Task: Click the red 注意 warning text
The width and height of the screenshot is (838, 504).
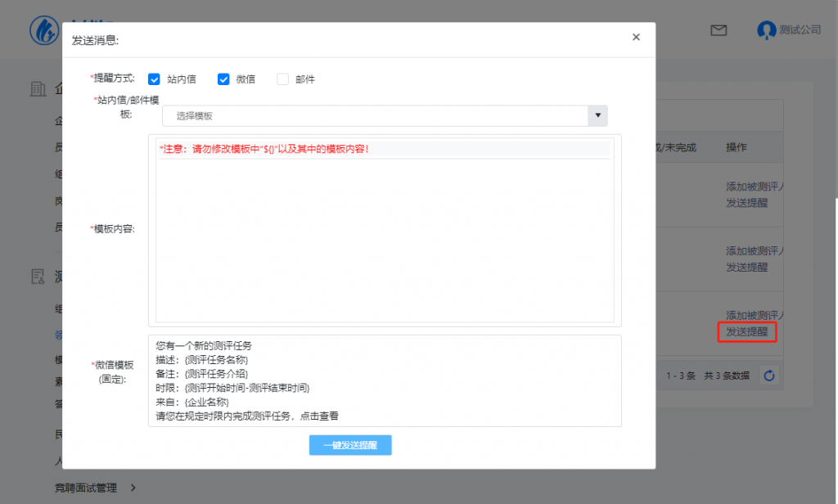Action: click(x=264, y=149)
